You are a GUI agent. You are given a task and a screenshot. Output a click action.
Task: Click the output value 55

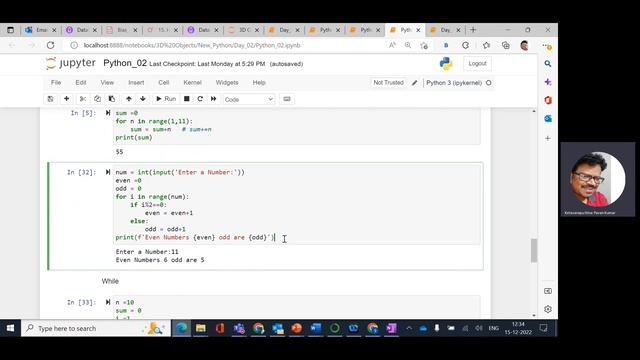(x=119, y=152)
